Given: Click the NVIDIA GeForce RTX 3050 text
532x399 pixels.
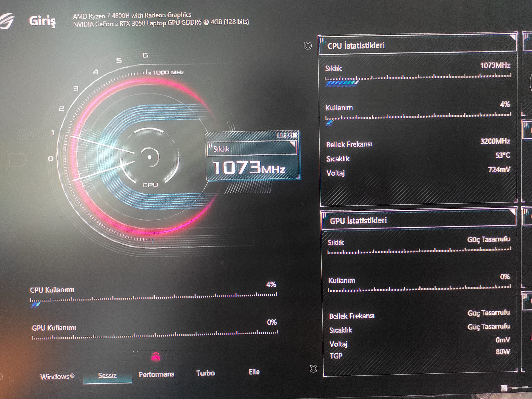Looking at the screenshot, I should pyautogui.click(x=161, y=23).
